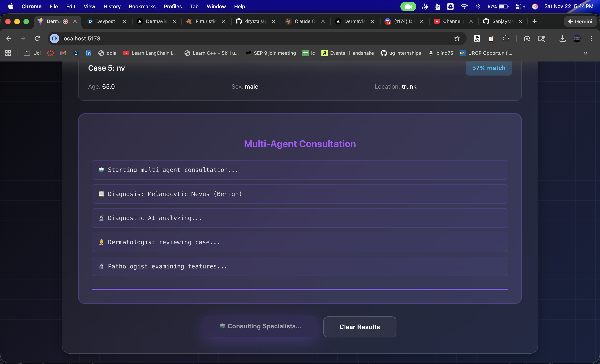Open macOS Control Center toggle icon
600x364 pixels.
click(x=518, y=7)
